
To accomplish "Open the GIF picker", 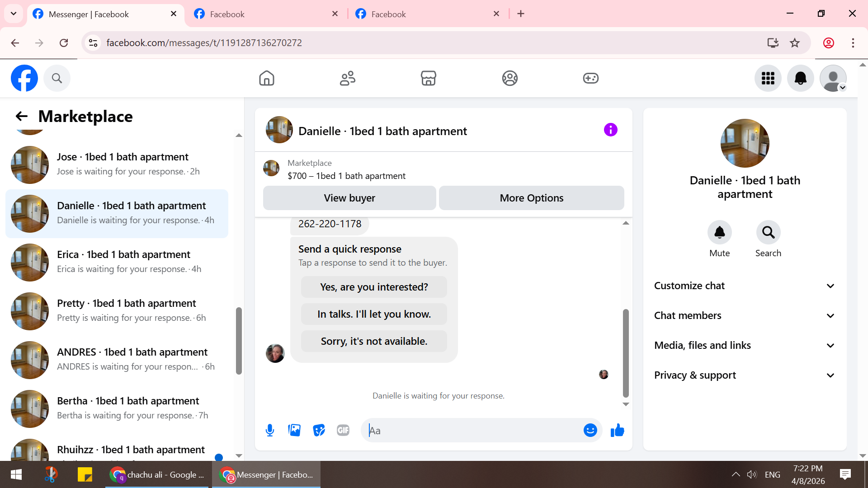I will tap(343, 430).
